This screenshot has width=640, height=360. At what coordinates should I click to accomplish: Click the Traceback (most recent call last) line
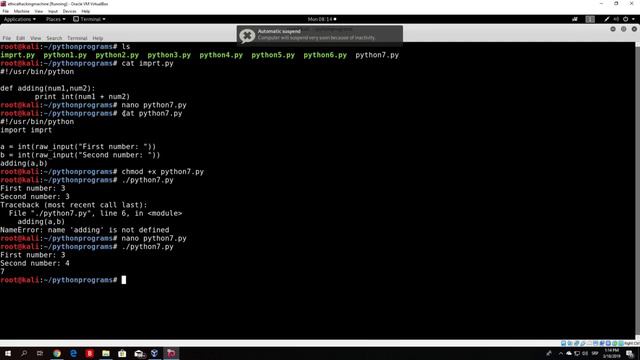73,205
